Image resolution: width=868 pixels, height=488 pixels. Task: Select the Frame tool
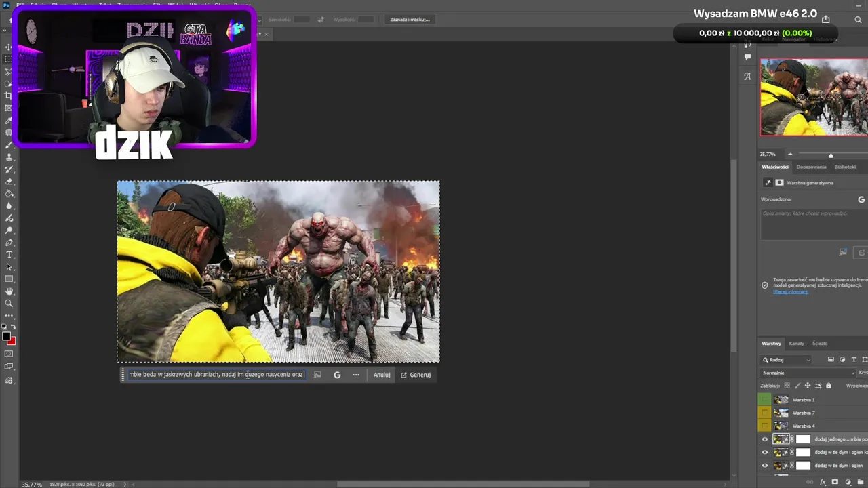(x=9, y=108)
